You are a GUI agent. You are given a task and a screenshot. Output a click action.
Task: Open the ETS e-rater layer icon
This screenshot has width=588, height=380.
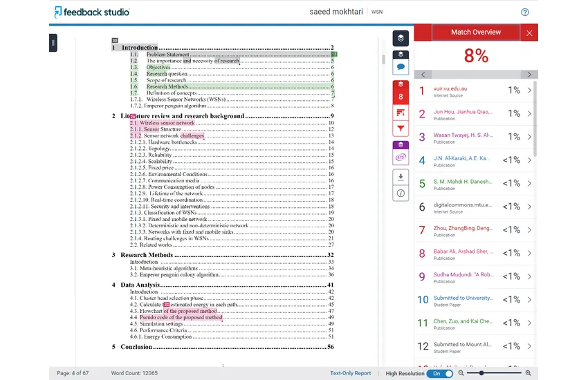[x=401, y=158]
